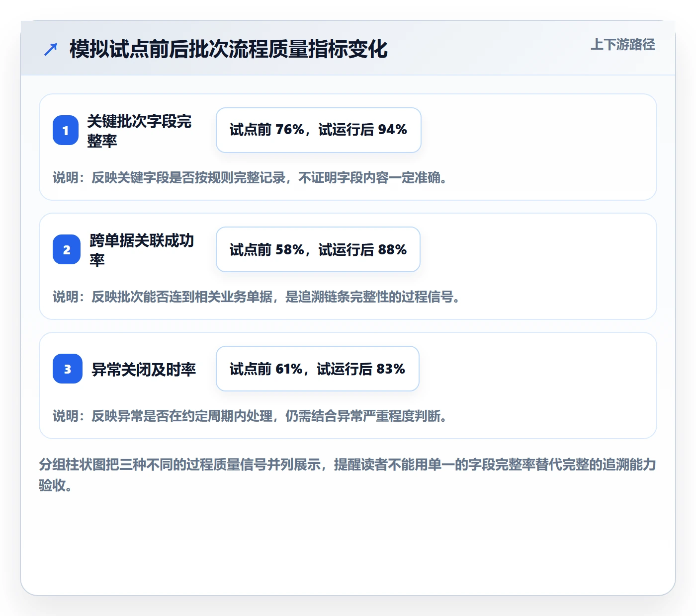Select the 上下游路径 label in header
Screen dimensions: 696x616
pos(622,45)
